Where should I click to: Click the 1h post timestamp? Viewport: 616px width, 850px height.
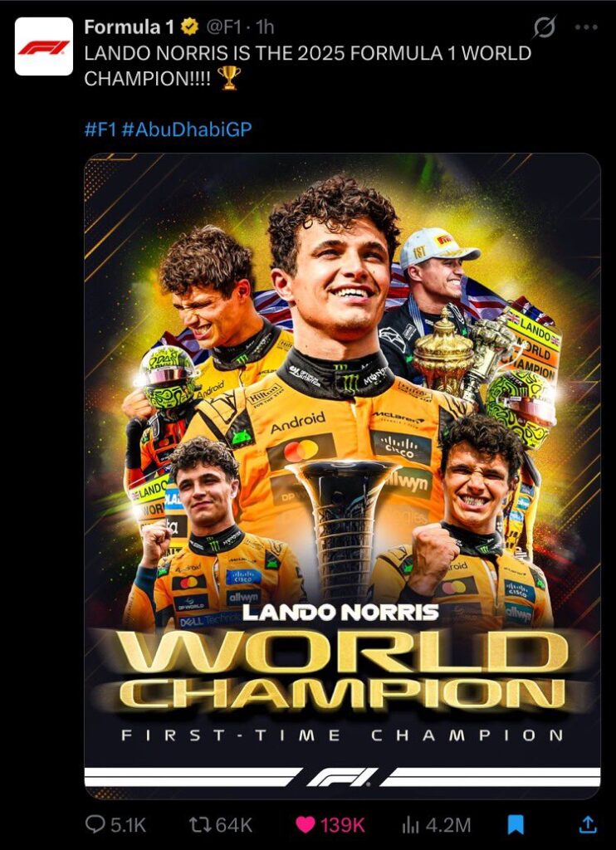click(265, 27)
